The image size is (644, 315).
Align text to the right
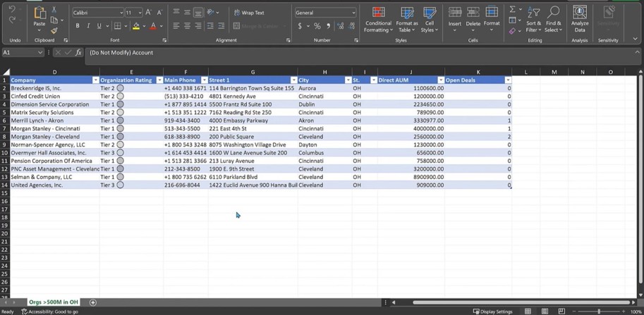pos(198,26)
